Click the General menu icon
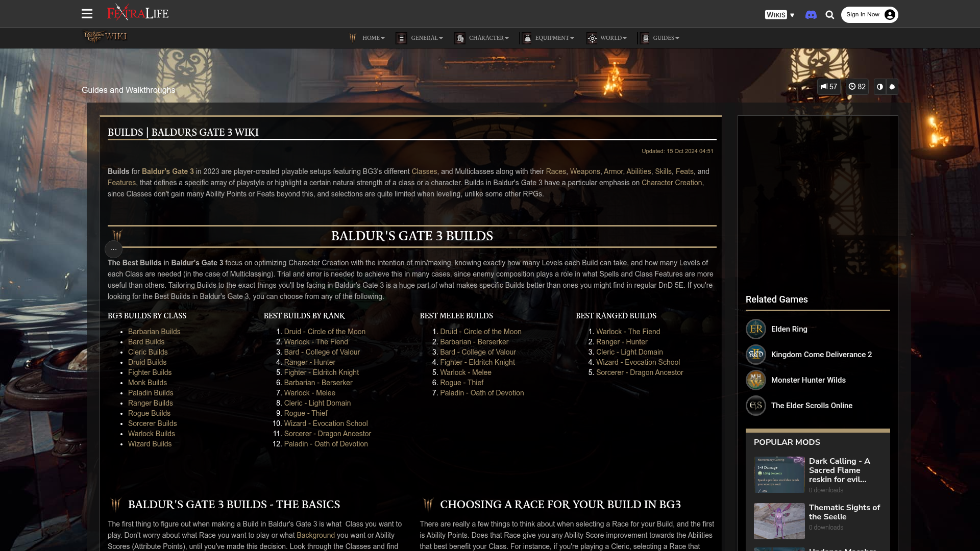The height and width of the screenshot is (551, 980). pos(401,38)
